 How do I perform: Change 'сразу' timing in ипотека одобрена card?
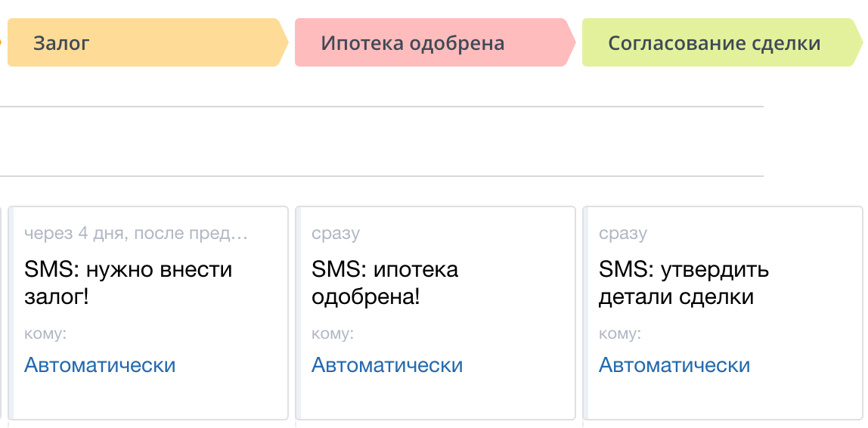[336, 234]
